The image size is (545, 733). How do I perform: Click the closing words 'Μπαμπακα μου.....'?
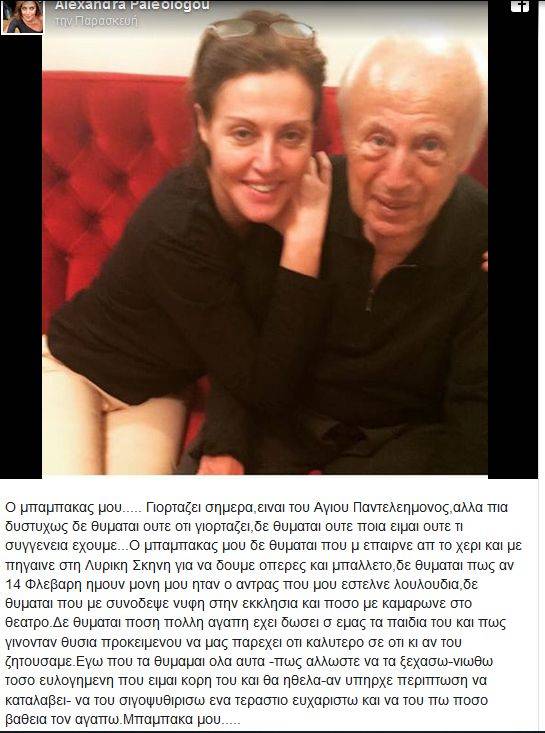181,720
